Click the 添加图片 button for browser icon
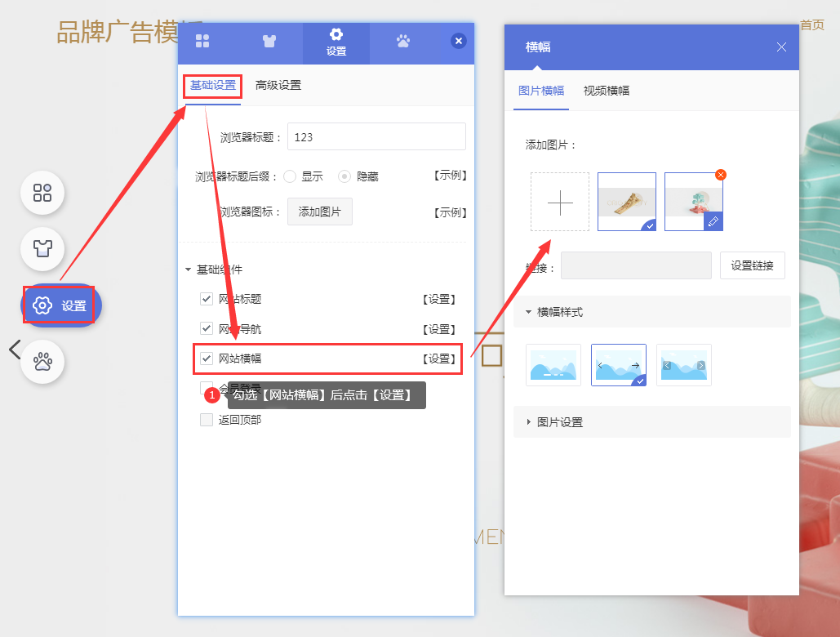Screen dimensions: 840x637 point(320,212)
